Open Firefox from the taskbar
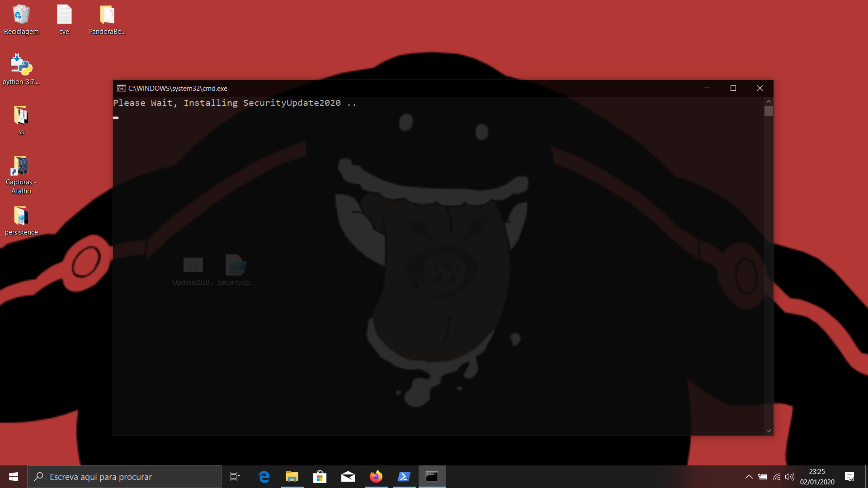This screenshot has height=488, width=868. point(376,477)
